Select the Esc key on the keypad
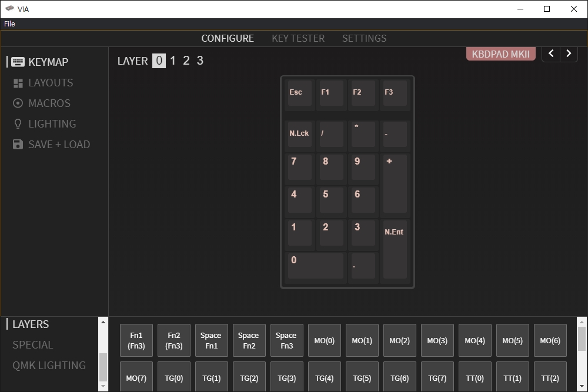 (x=300, y=95)
